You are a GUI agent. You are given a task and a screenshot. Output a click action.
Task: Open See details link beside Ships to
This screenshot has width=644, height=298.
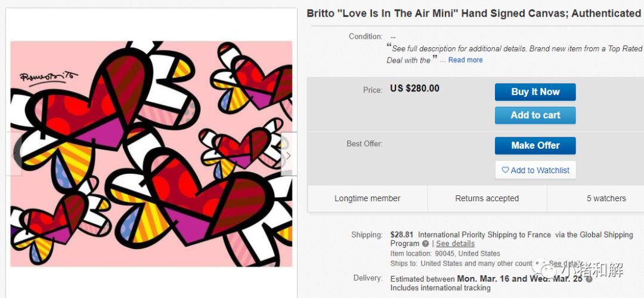pos(563,263)
